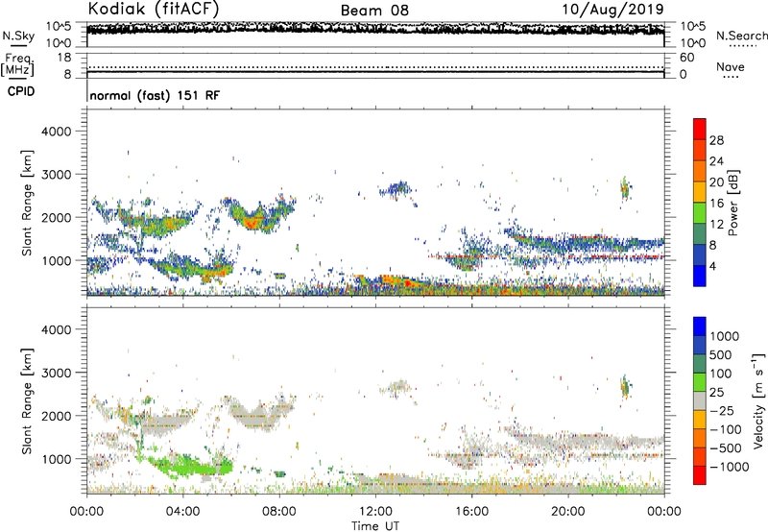Select Power colorbar segment between 8 and 12
This screenshot has height=532, width=768.
click(700, 233)
